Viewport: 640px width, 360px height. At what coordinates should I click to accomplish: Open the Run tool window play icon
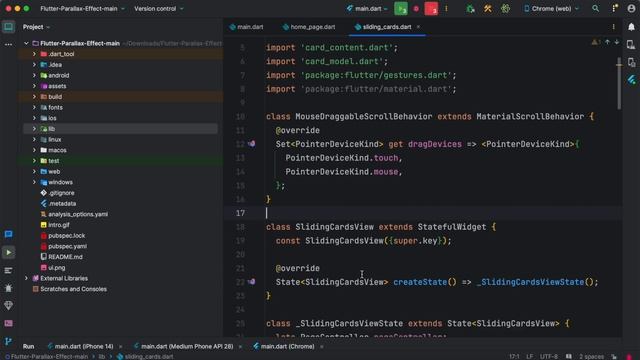(x=8, y=252)
